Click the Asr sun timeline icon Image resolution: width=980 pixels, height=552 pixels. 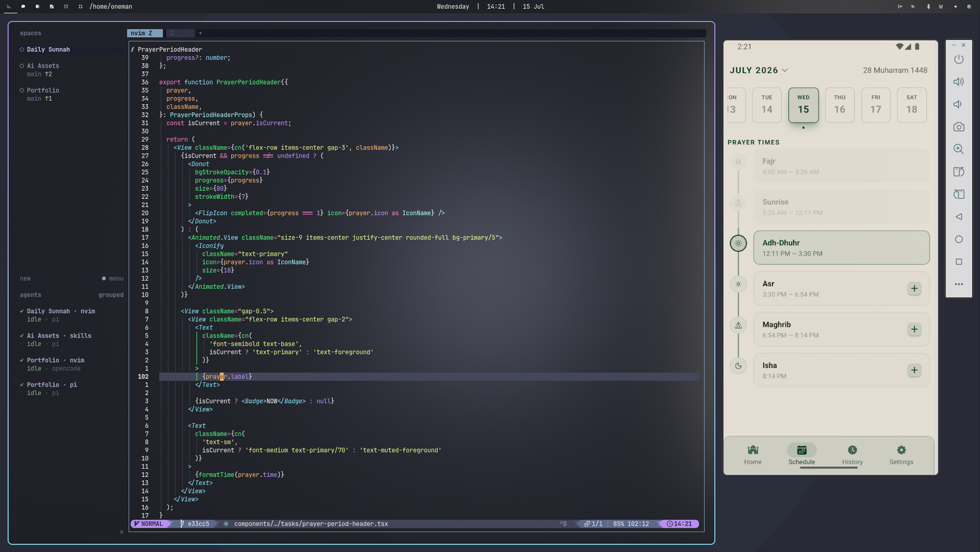tap(738, 284)
